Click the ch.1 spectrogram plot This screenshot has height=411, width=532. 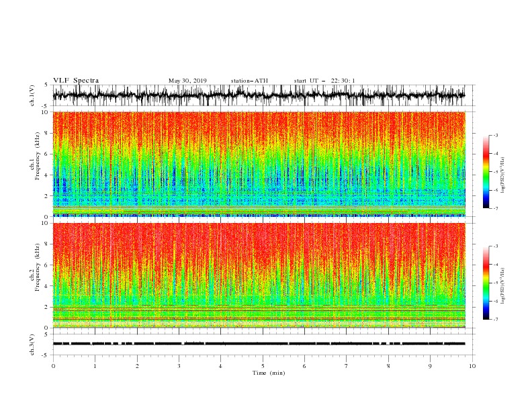click(x=259, y=164)
